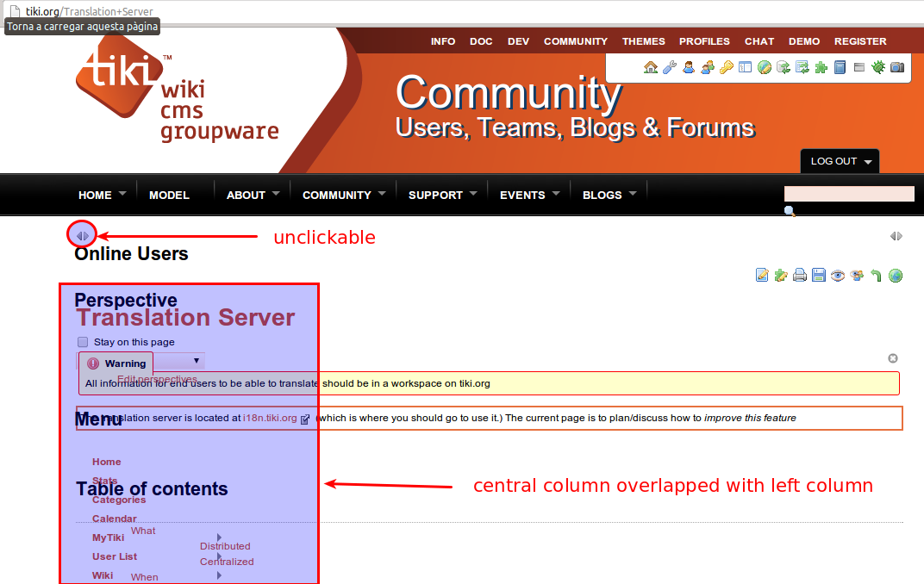Click the browser page icon beside URL
The width and height of the screenshot is (924, 584).
click(15, 11)
